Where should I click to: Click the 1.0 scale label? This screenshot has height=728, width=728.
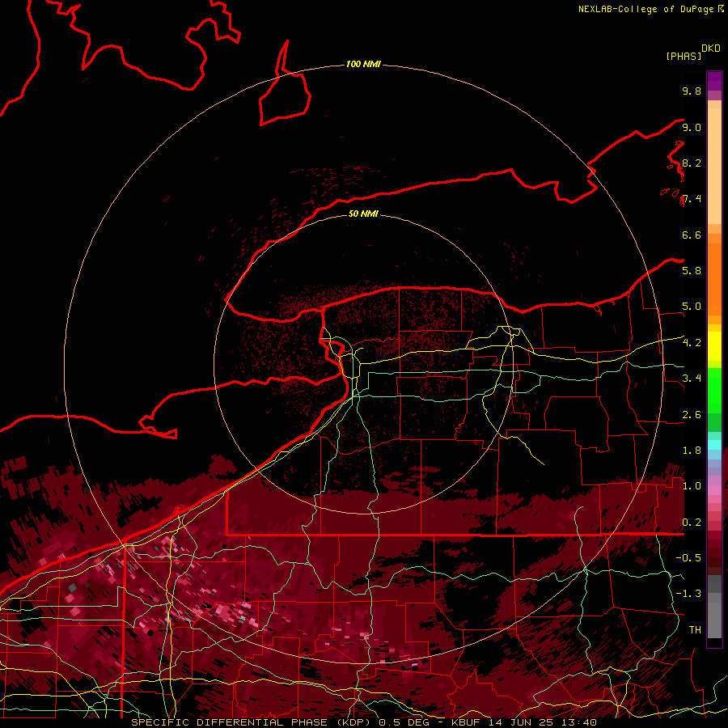692,486
